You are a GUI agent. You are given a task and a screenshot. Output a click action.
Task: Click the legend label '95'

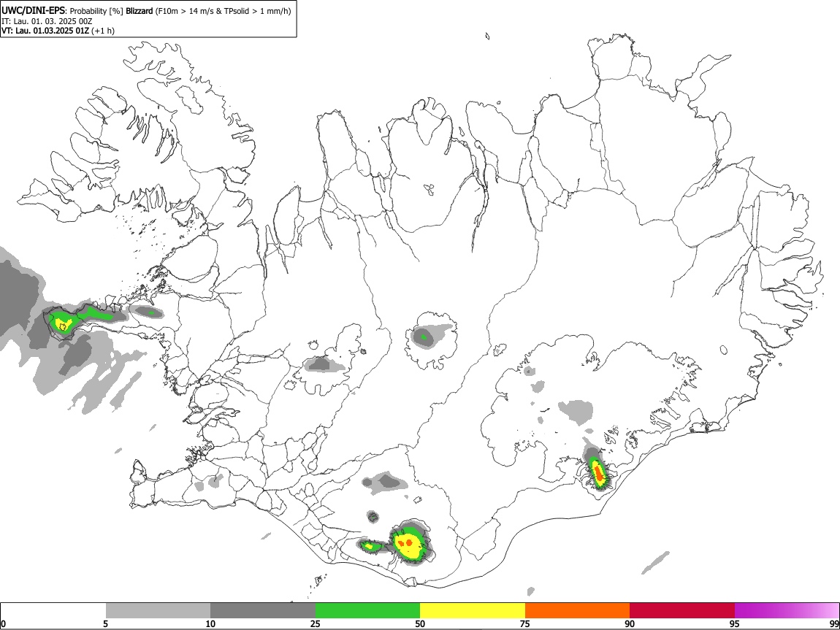click(735, 623)
